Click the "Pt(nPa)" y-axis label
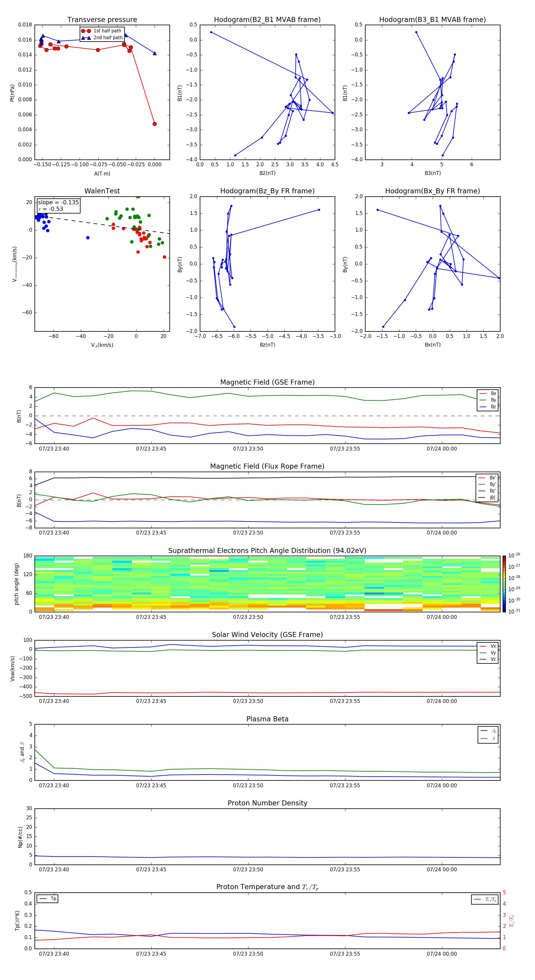Image resolution: width=535 pixels, height=980 pixels. (x=12, y=93)
